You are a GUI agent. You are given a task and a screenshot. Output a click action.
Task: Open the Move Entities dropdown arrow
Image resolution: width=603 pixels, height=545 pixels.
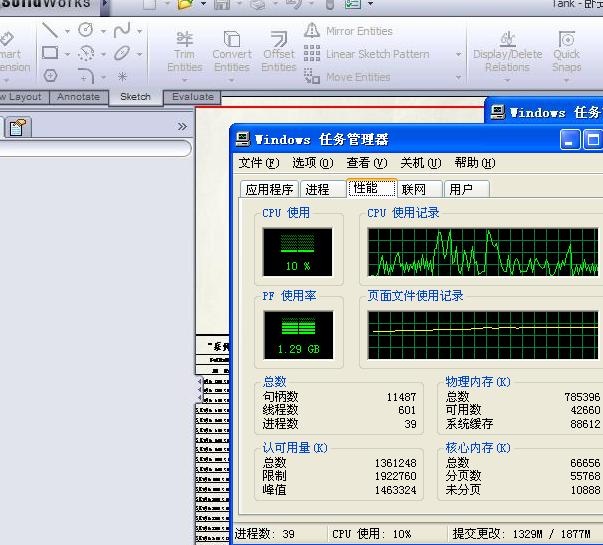[458, 77]
